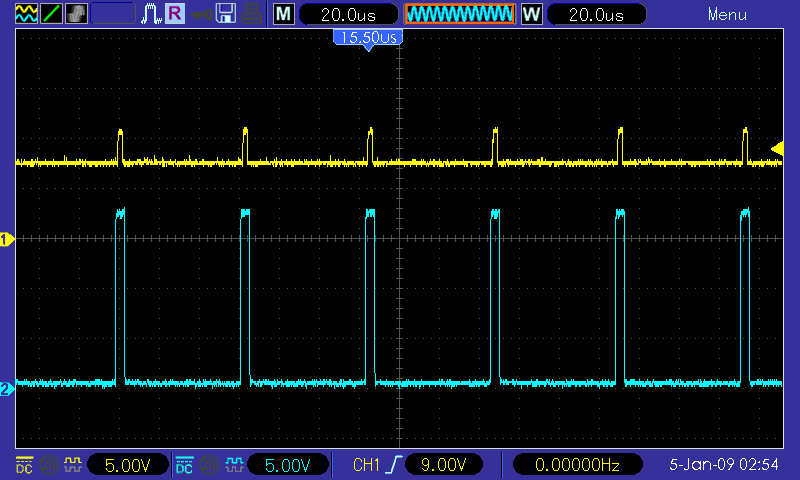Click the 5-Jan-09 02:54 date and time
The width and height of the screenshot is (800, 480).
point(723,465)
